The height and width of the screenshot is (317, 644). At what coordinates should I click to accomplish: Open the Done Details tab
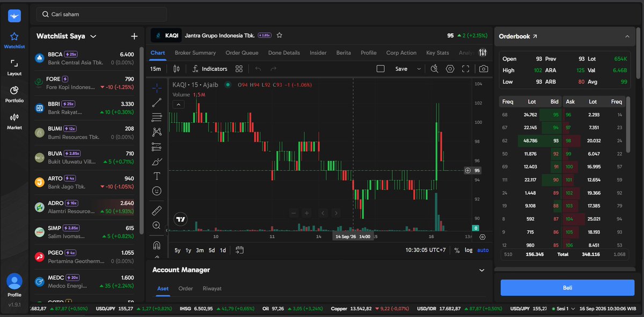coord(284,53)
